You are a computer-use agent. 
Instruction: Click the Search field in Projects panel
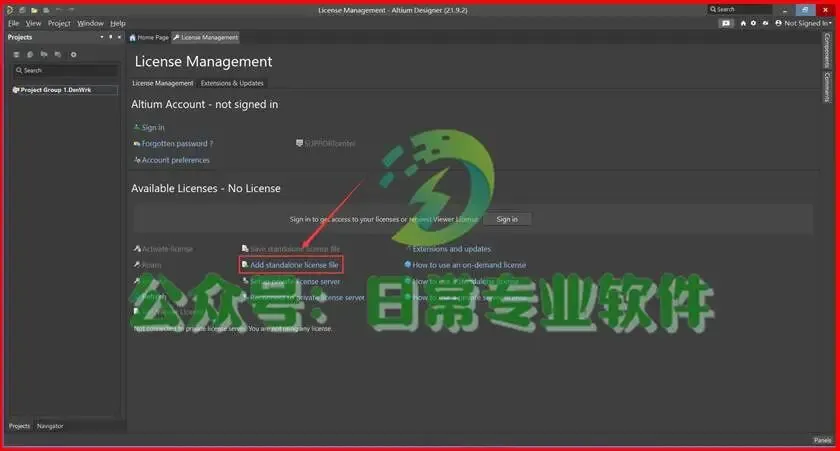pyautogui.click(x=65, y=70)
